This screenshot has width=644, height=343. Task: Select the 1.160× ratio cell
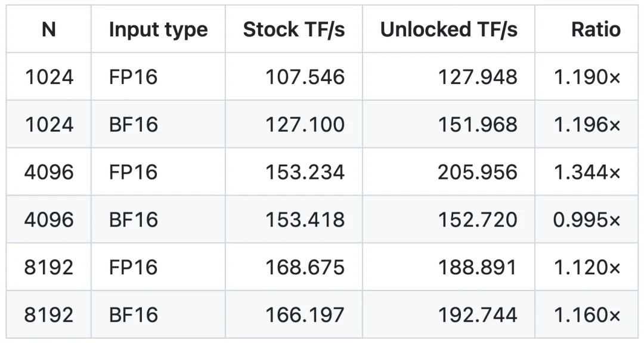[587, 315]
